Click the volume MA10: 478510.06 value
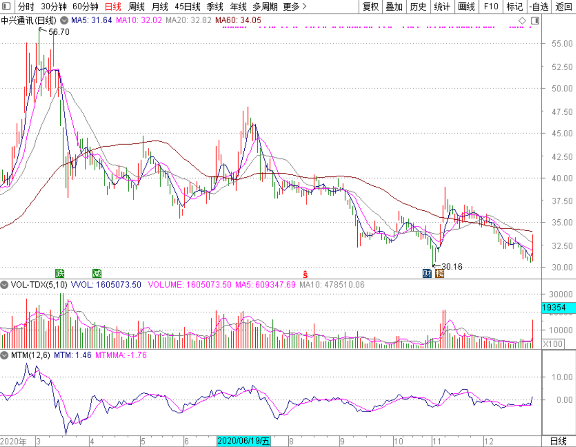The height and width of the screenshot is (447, 576). pyautogui.click(x=332, y=285)
